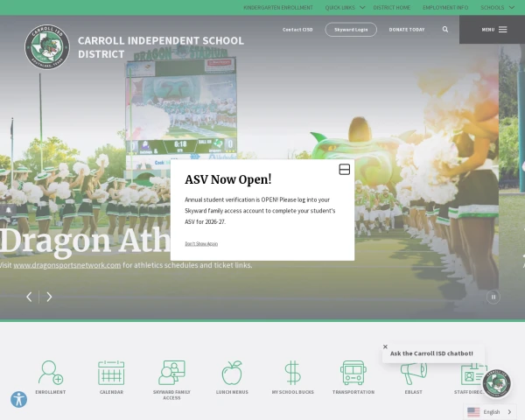This screenshot has width=525, height=420.
Task: Close the ASV Now Open popup
Action: click(344, 170)
